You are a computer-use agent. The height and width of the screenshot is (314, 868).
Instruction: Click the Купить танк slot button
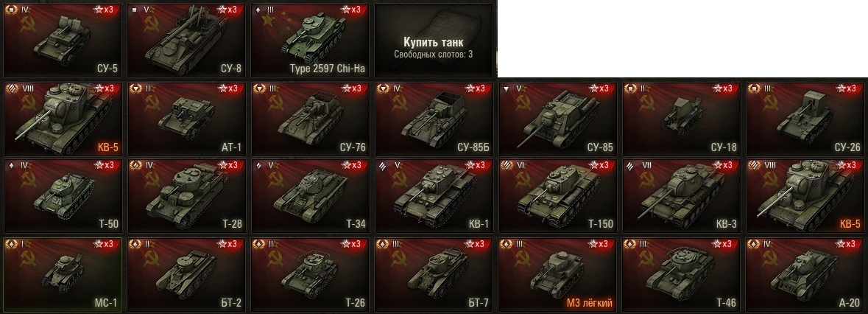(434, 40)
